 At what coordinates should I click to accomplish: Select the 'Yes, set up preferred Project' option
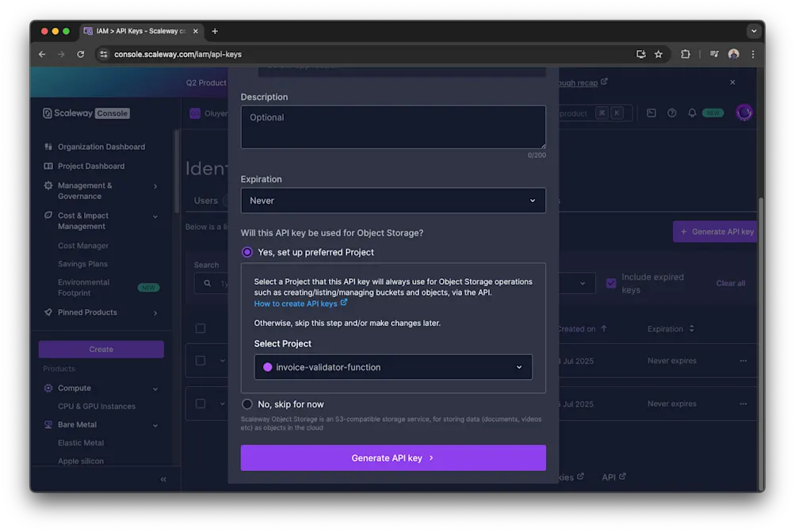247,251
